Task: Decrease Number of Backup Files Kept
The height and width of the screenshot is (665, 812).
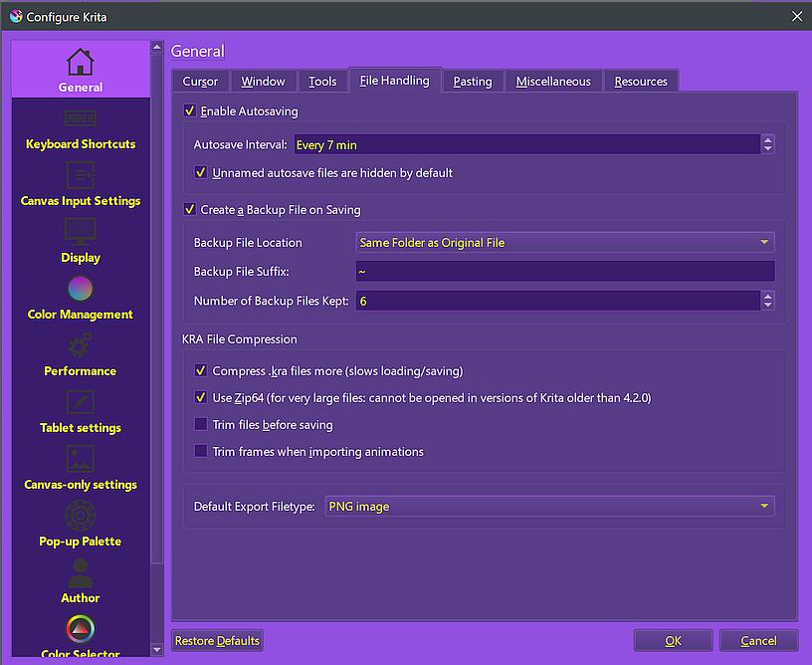Action: click(x=768, y=305)
